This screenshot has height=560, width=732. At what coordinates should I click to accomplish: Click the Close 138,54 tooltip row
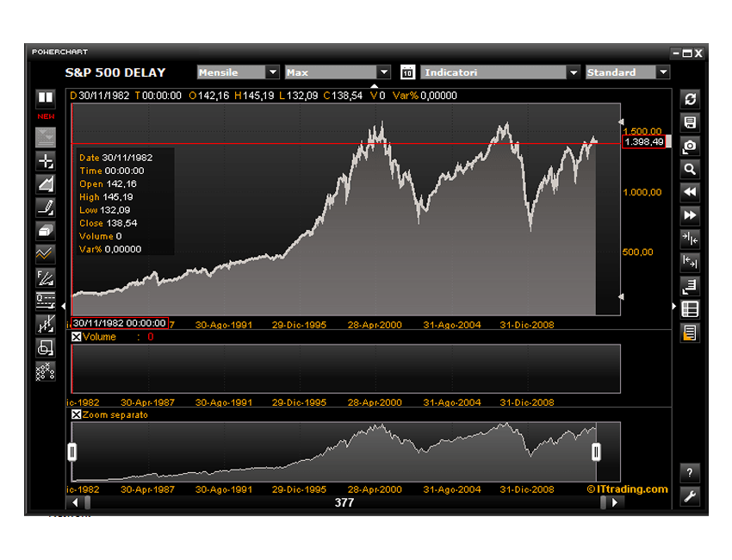click(109, 223)
